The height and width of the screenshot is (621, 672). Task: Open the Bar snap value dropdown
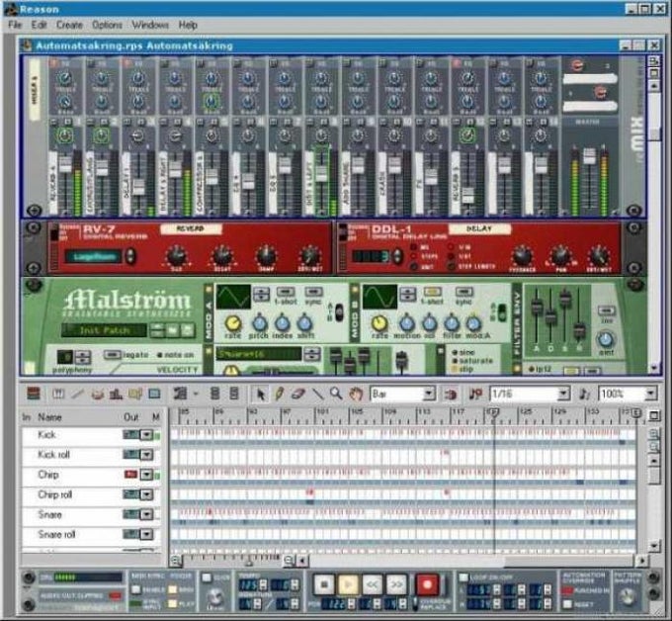(x=428, y=394)
